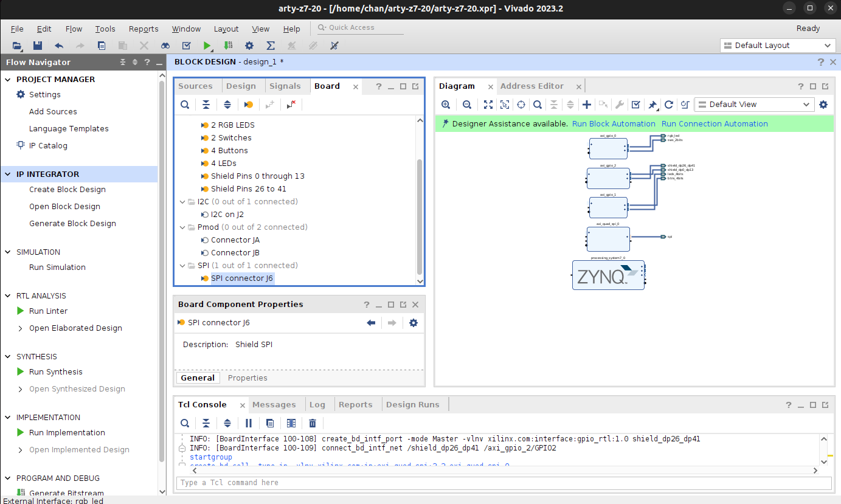Open the Default Layout dropdown

point(778,46)
